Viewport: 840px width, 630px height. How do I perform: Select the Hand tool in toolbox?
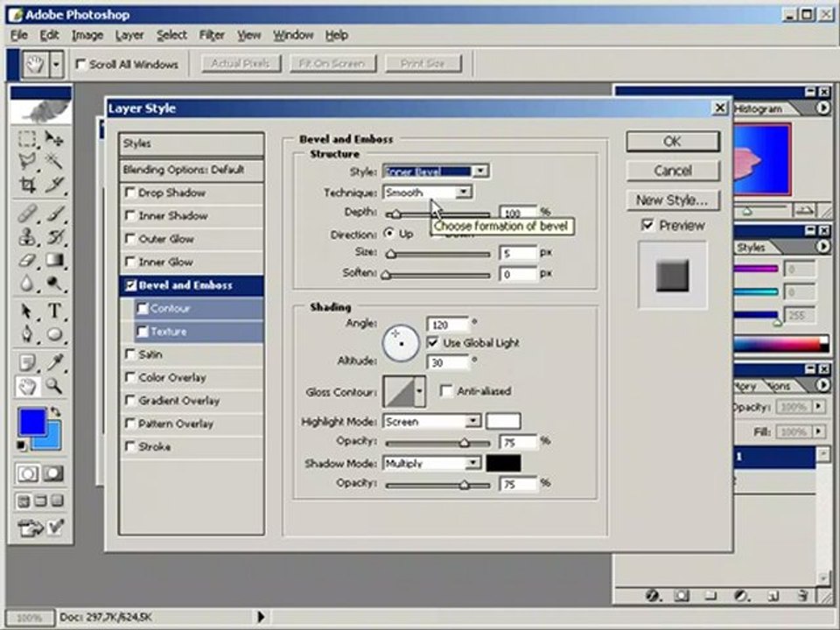[27, 386]
